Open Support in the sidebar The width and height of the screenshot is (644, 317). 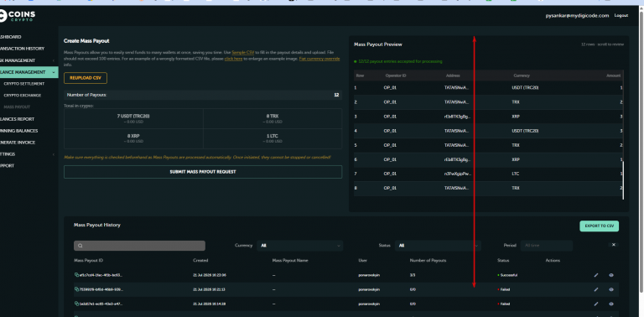(x=7, y=166)
